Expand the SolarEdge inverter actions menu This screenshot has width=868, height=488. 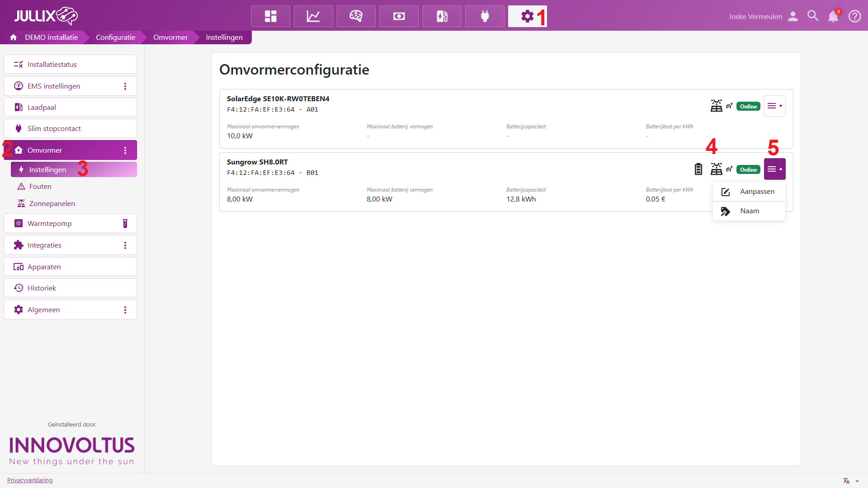point(774,106)
